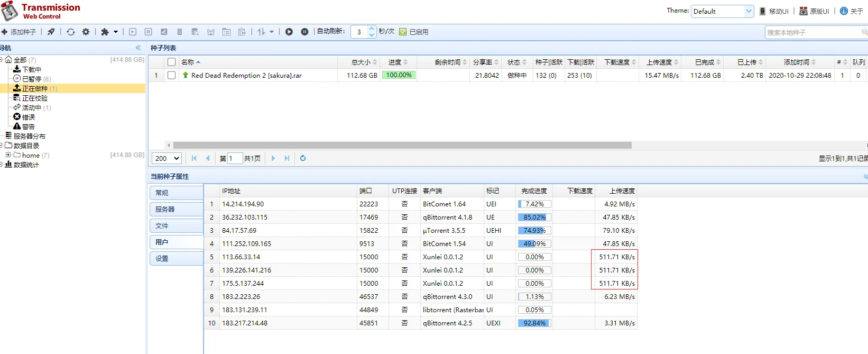
Task: Click the pagination reload icon
Action: pos(303,158)
